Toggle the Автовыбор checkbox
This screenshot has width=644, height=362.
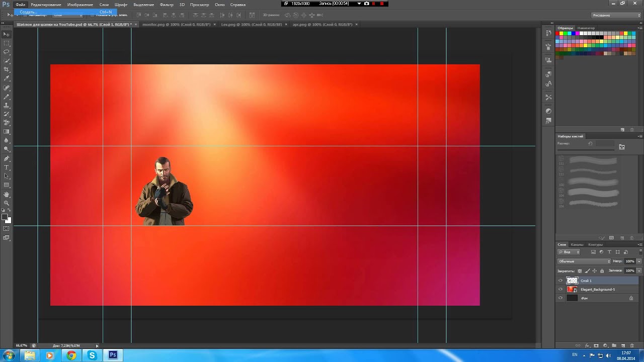click(24, 15)
